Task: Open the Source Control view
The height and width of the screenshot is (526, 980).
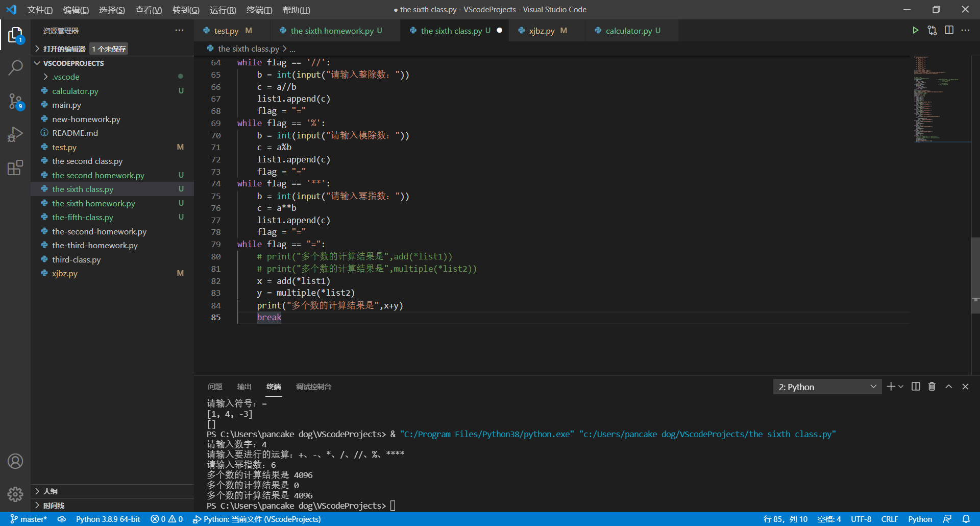Action: click(15, 101)
